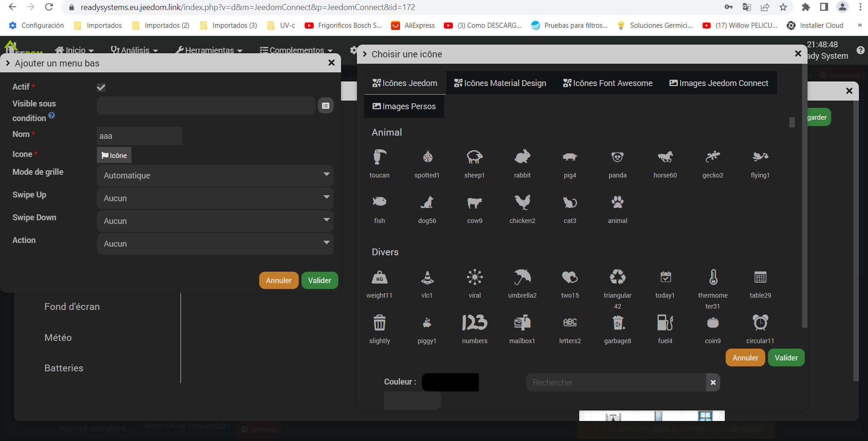Select the horse60 icon
Screen dimensions: 868x441
coord(665,157)
